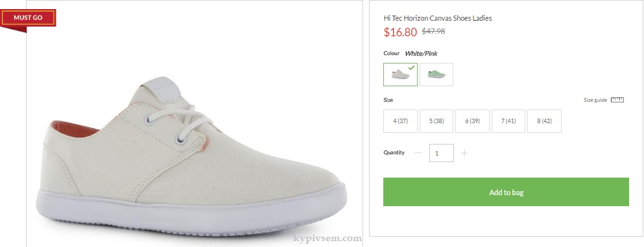The image size is (644, 247).
Task: Select size 4 (37)
Action: pyautogui.click(x=400, y=121)
